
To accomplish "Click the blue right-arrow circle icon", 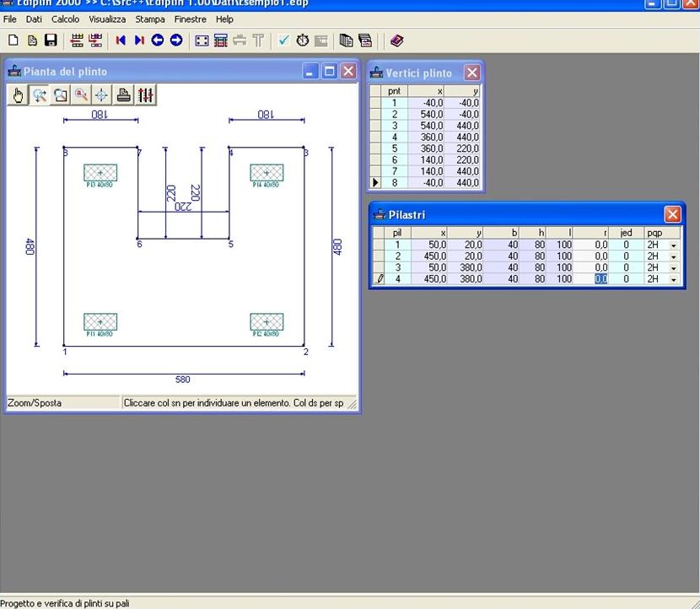I will [176, 40].
